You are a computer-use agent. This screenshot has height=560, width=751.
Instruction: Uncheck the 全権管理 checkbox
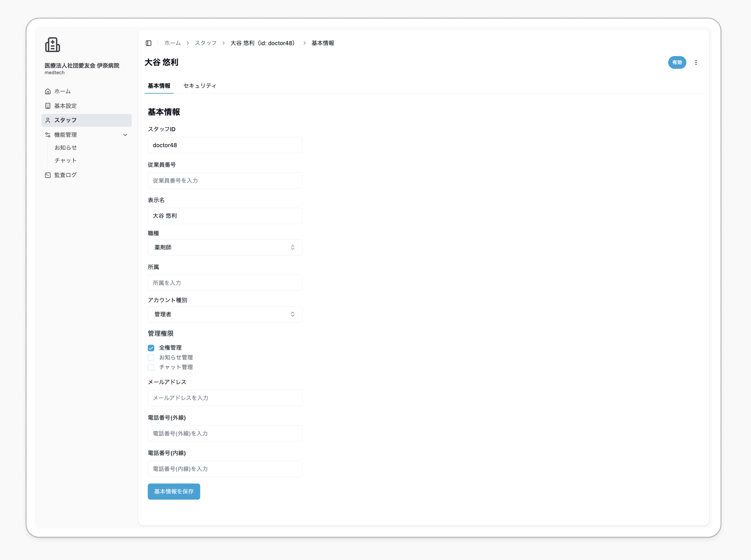(151, 348)
